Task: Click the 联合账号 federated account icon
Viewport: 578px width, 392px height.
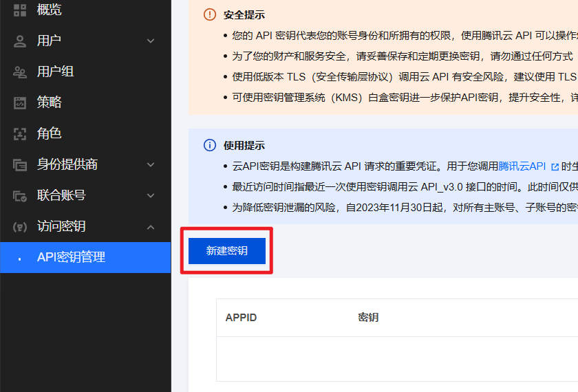Action: pos(20,196)
